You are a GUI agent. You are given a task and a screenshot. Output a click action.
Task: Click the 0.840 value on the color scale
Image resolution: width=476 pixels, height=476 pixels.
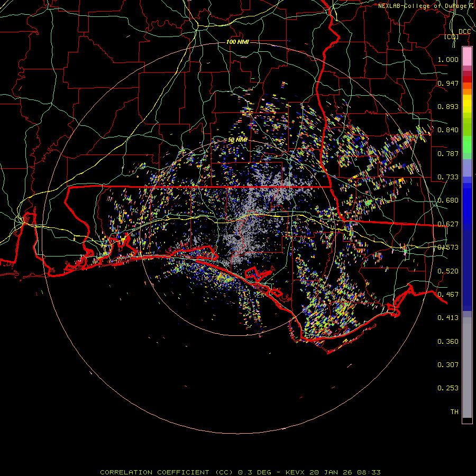tap(448, 130)
